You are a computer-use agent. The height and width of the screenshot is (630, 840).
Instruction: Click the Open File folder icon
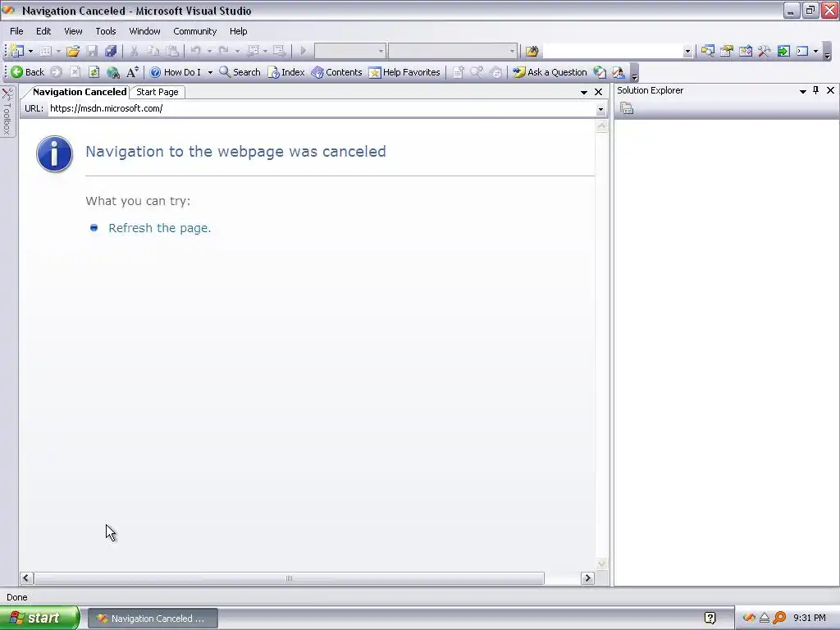tap(73, 51)
